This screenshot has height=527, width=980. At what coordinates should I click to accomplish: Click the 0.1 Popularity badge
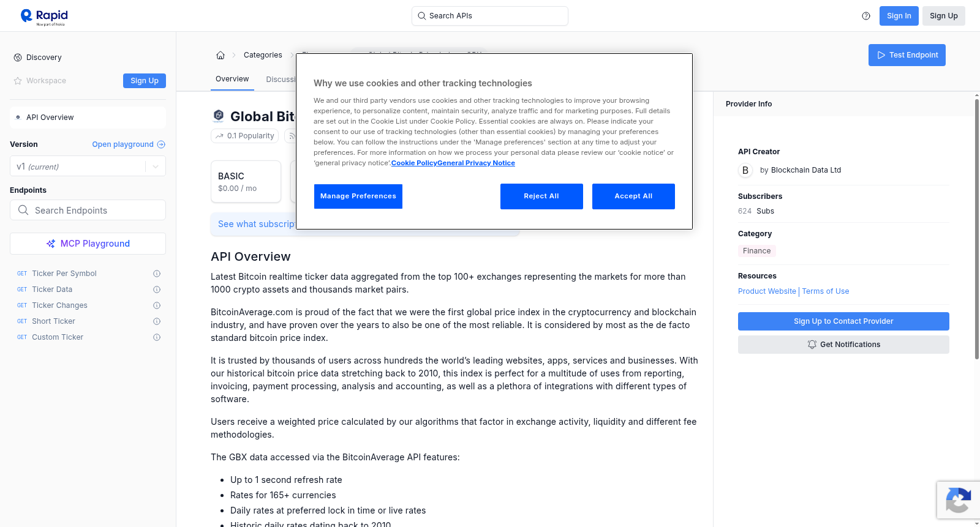(245, 136)
